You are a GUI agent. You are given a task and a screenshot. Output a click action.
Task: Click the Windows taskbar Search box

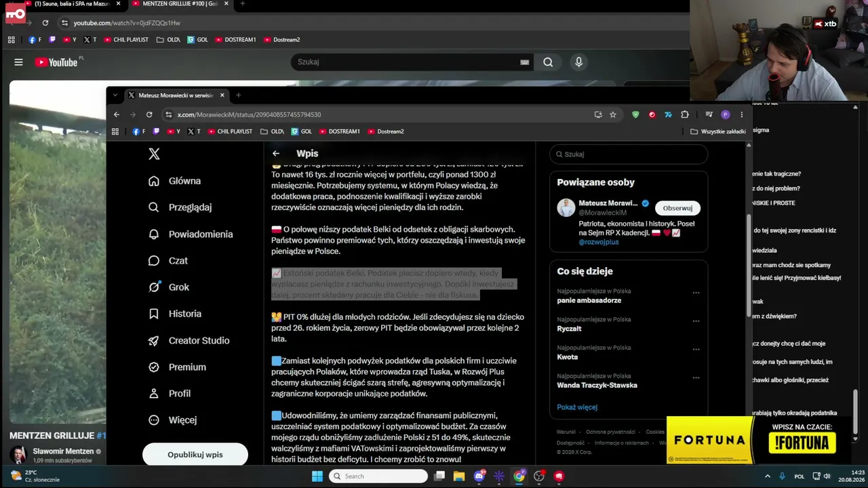[x=378, y=476]
